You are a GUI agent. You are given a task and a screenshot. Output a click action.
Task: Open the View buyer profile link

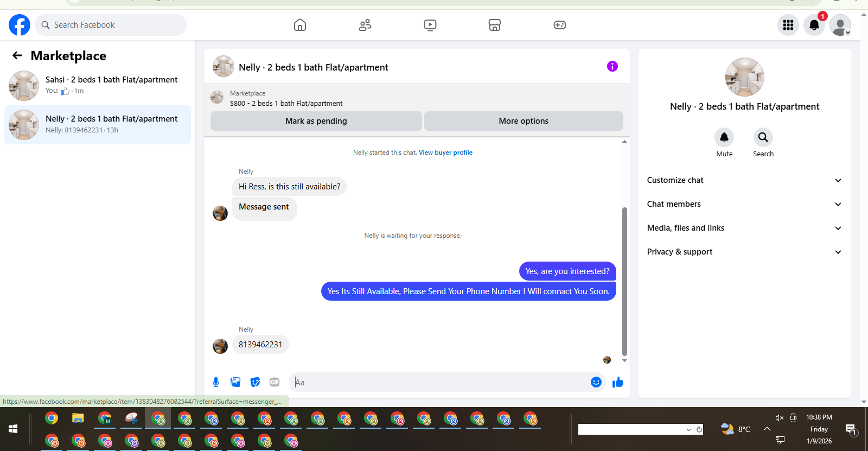tap(445, 153)
